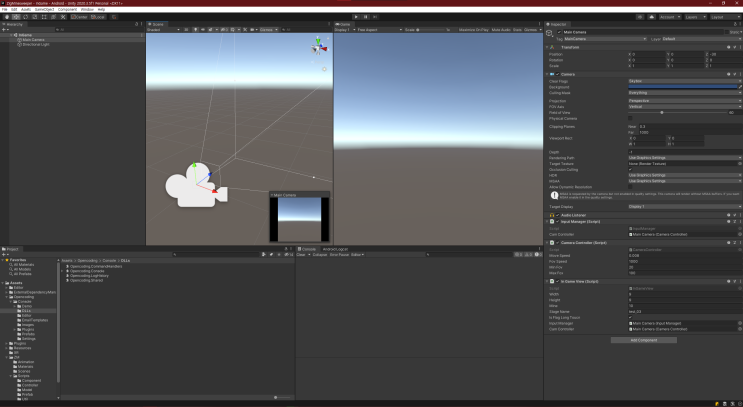Click the Add Component button
The width and height of the screenshot is (743, 407).
coord(643,340)
